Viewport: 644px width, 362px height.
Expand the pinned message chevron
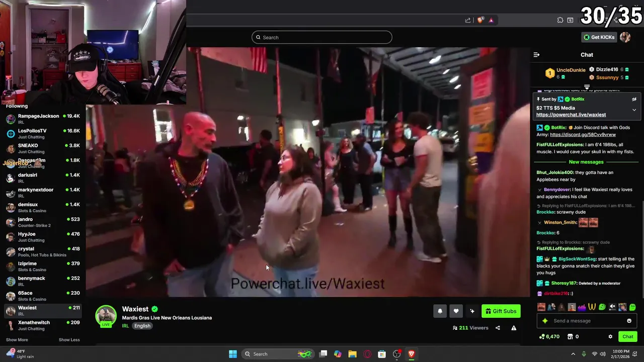tap(634, 110)
